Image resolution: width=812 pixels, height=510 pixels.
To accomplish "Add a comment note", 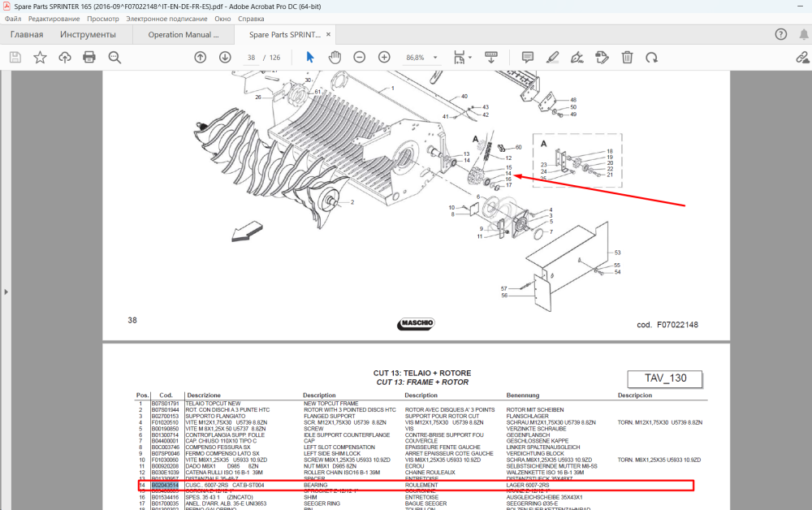I will coord(528,57).
